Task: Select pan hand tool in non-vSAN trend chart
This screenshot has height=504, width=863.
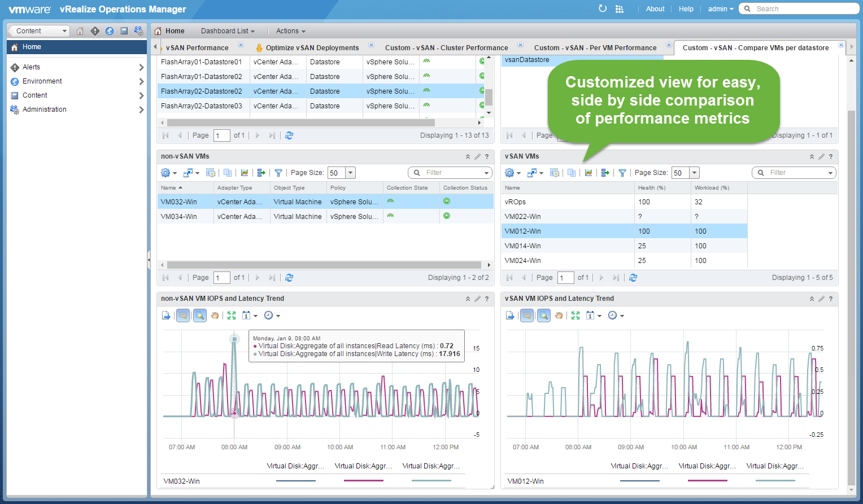Action: pyautogui.click(x=215, y=315)
